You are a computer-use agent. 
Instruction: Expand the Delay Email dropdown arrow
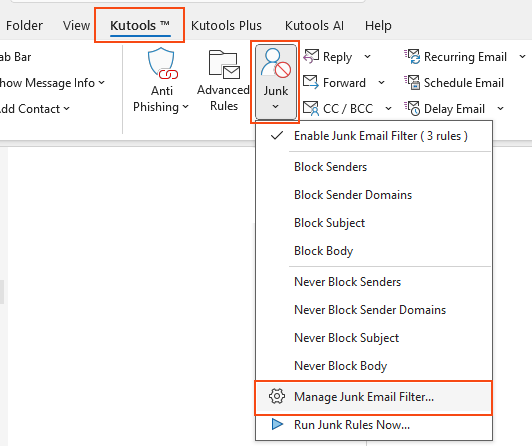pyautogui.click(x=500, y=109)
